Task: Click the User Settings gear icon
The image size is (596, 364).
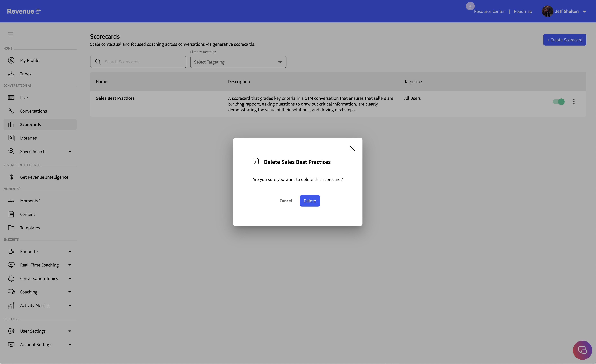Action: click(11, 331)
